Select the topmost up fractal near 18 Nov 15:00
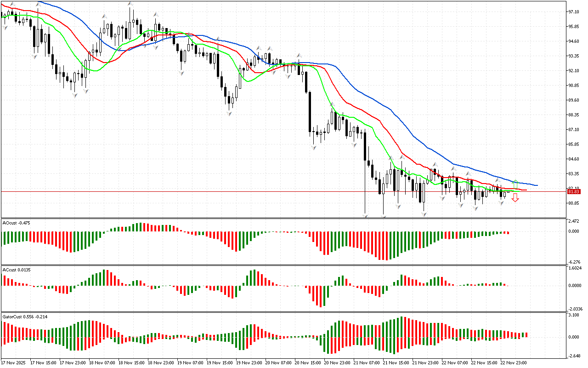 coord(131,4)
